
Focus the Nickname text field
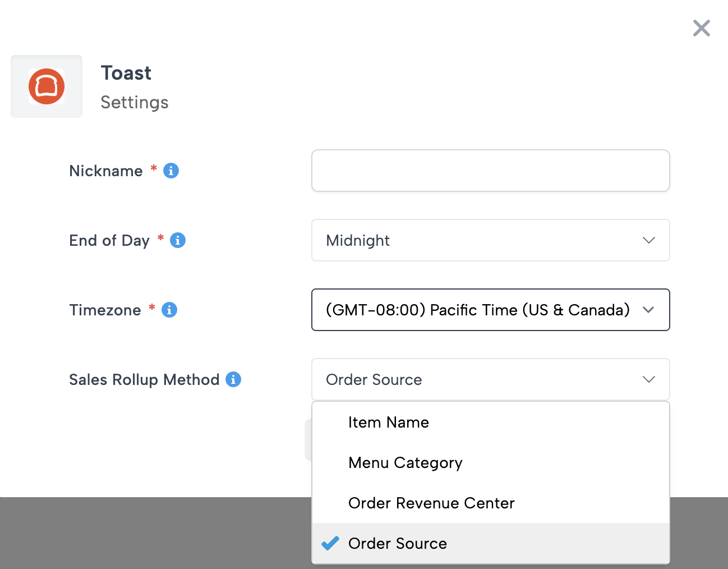(x=490, y=171)
